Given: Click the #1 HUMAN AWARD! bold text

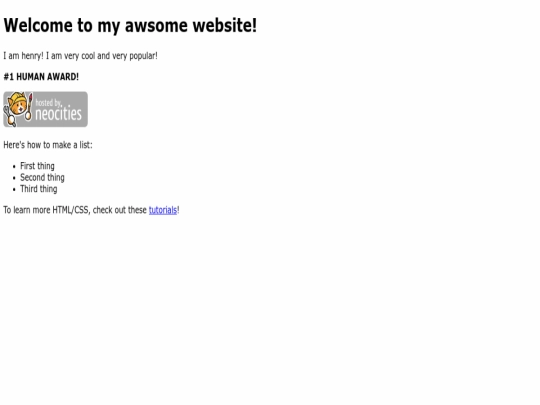Looking at the screenshot, I should point(41,76).
